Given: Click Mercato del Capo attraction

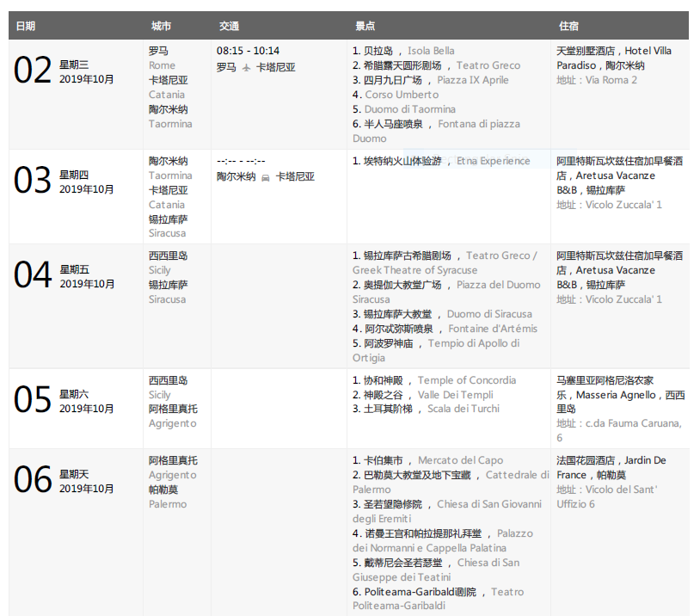Looking at the screenshot, I should coord(472,460).
